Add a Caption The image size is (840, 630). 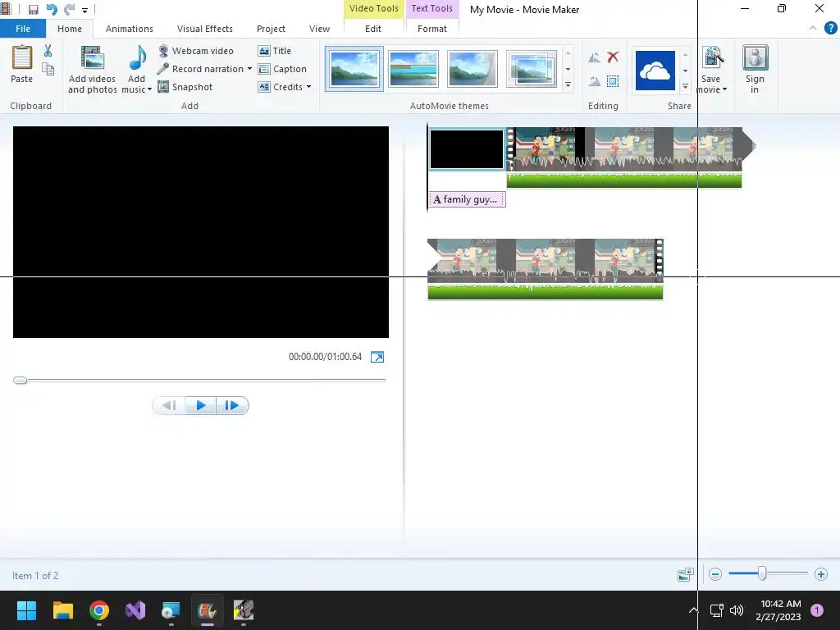282,69
